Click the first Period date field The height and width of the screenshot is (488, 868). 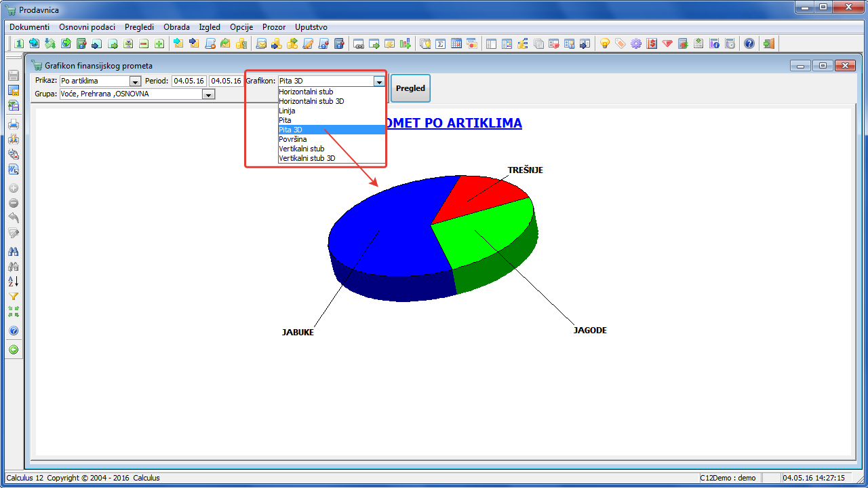[189, 81]
